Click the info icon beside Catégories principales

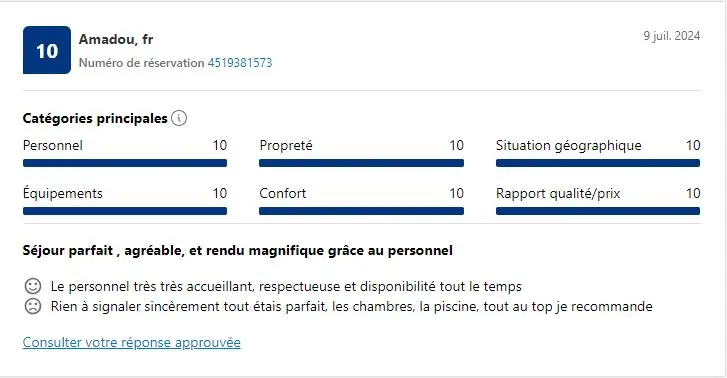[x=179, y=118]
